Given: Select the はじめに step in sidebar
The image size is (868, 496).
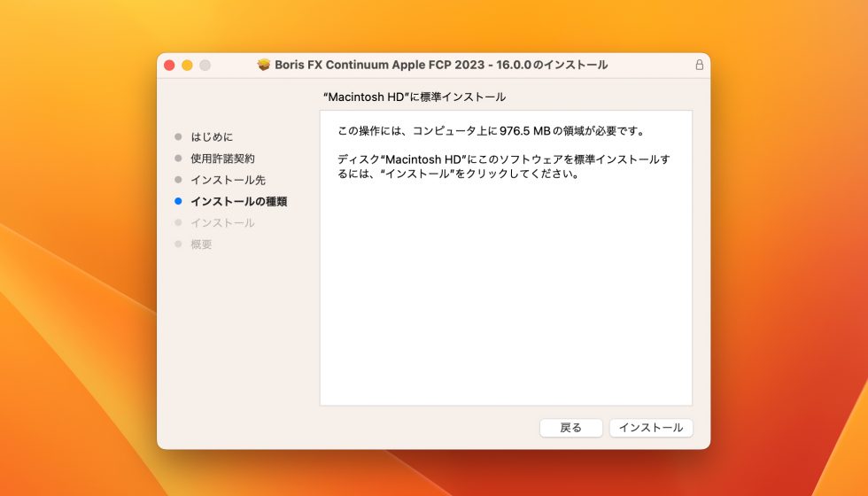Looking at the screenshot, I should [x=212, y=136].
